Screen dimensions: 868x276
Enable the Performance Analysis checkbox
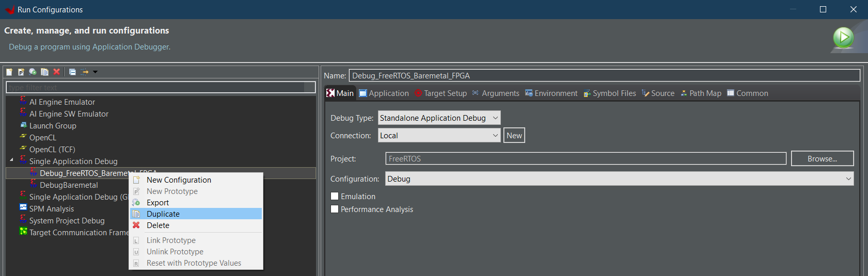point(335,209)
